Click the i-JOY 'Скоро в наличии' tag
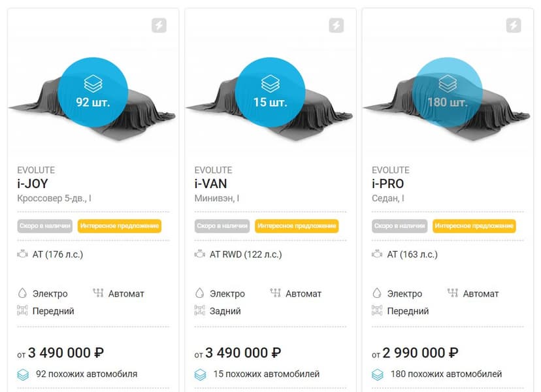The height and width of the screenshot is (392, 541). point(46,226)
